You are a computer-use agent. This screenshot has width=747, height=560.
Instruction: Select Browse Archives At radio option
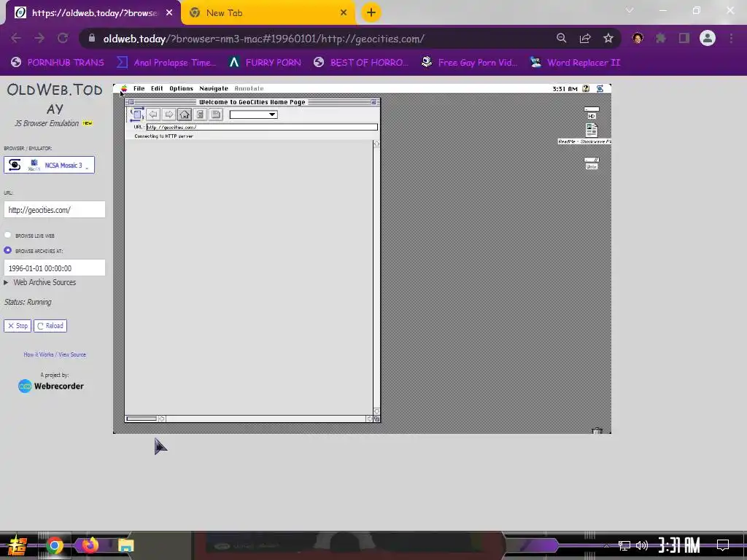(7, 250)
